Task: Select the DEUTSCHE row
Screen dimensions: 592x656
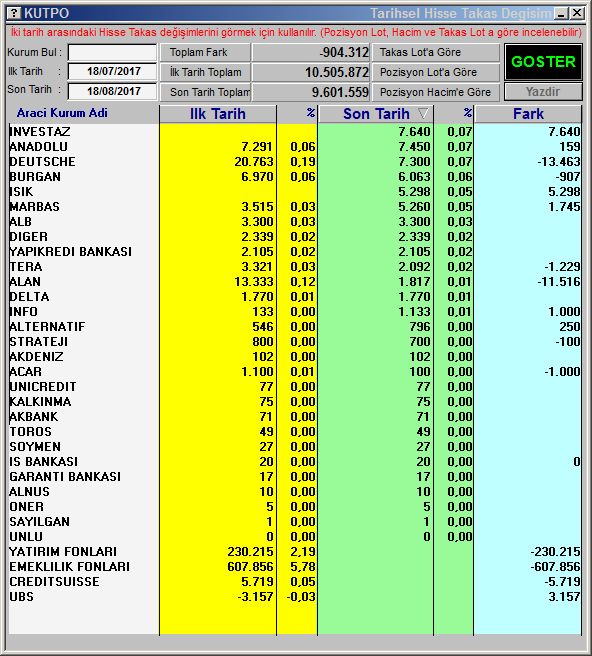Action: point(295,162)
